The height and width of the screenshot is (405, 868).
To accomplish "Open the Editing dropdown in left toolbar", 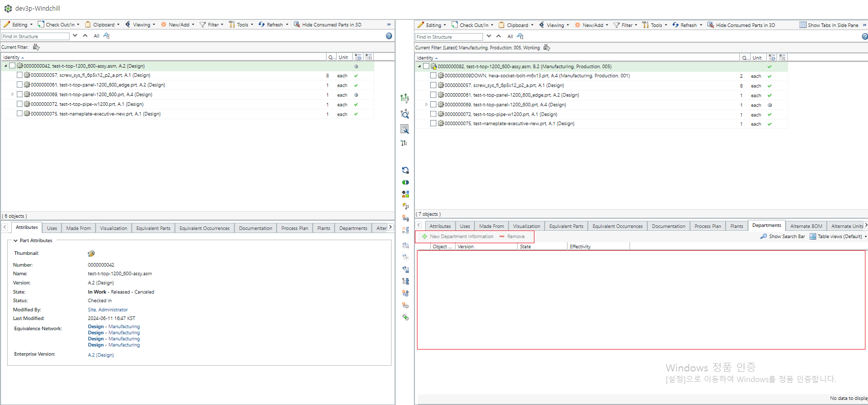I will (18, 24).
